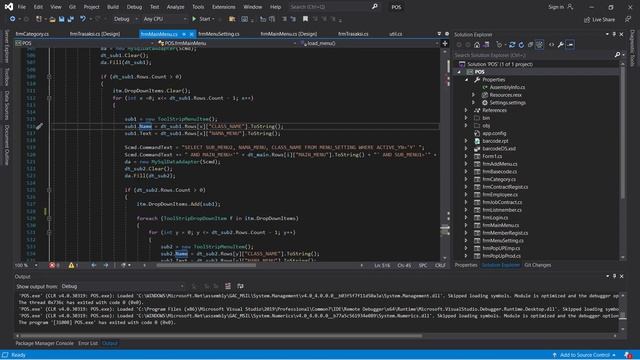Collapse the Properties node in Solution Explorer
Image resolution: width=640 pixels, height=360 pixels.
pyautogui.click(x=467, y=80)
